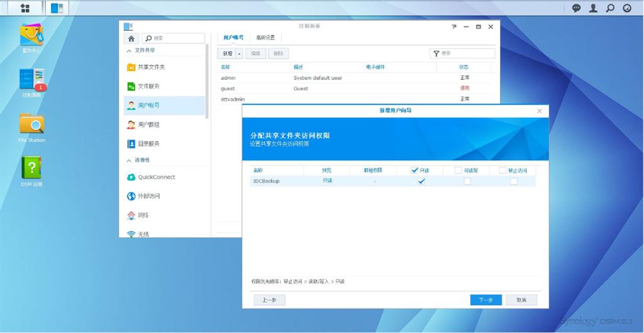This screenshot has height=333, width=644.
Task: Collapse the 文件共享 sidebar section
Action: click(x=130, y=50)
